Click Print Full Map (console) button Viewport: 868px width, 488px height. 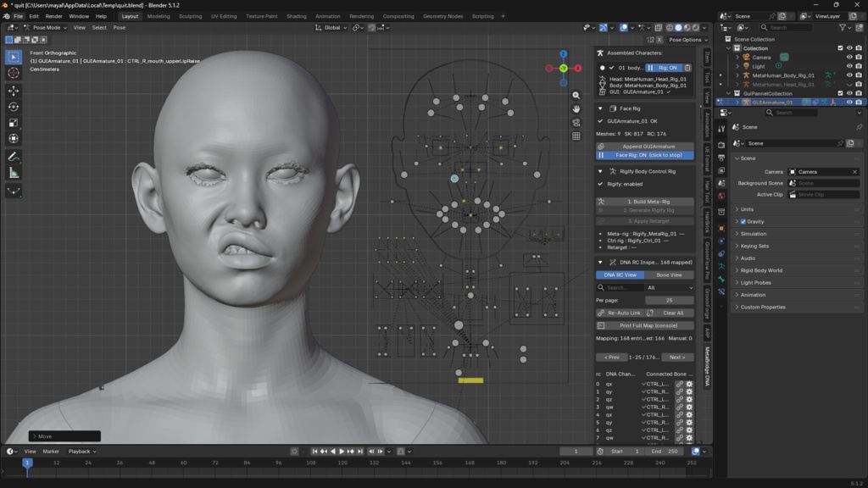(645, 326)
